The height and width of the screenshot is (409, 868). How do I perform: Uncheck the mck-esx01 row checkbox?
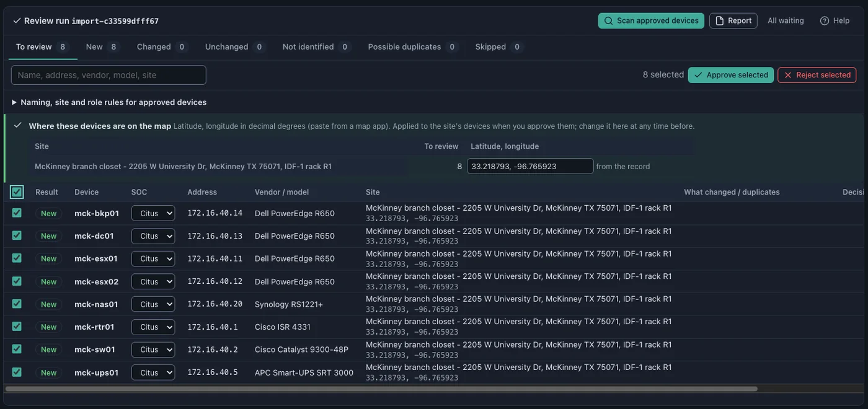pyautogui.click(x=17, y=258)
